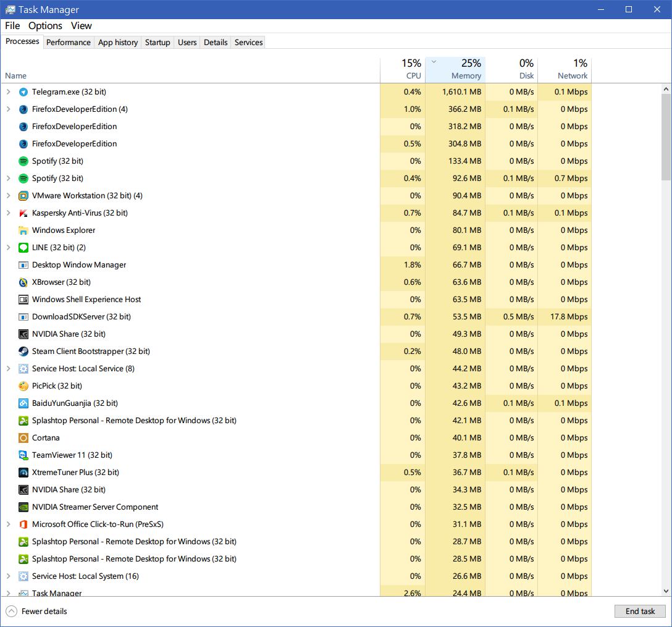Sort processes by Memory column header
The height and width of the screenshot is (627, 672).
click(x=455, y=69)
